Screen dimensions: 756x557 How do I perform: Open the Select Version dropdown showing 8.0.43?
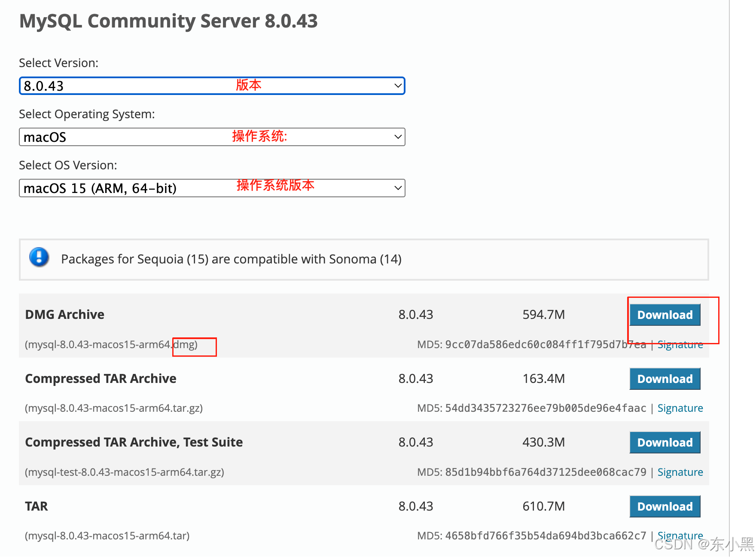(x=212, y=86)
